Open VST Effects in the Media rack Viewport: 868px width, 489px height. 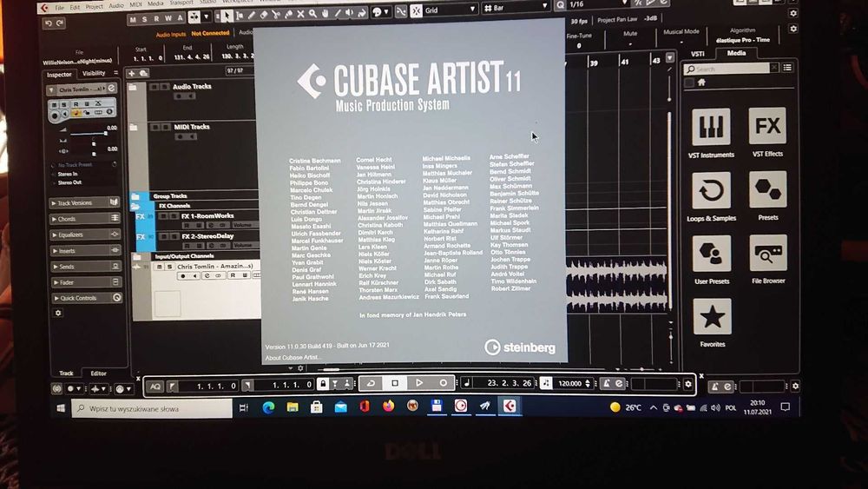pos(767,126)
